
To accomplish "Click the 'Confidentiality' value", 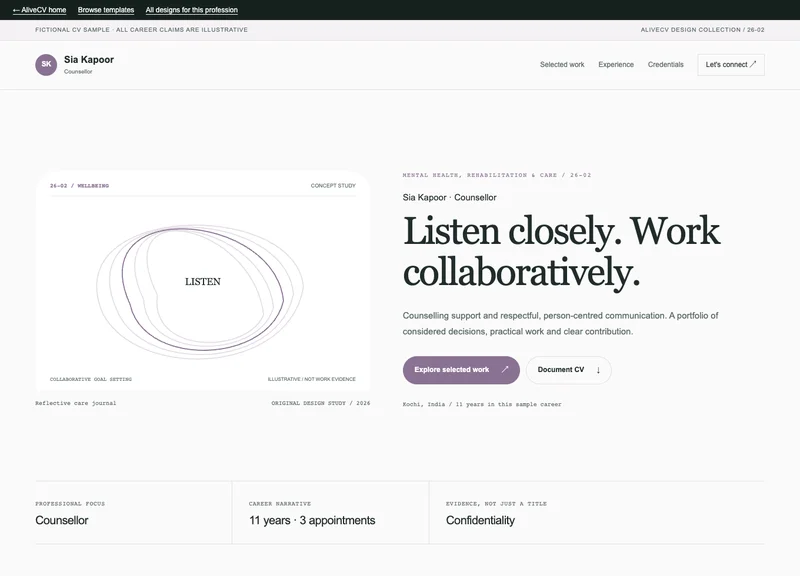I will coord(480,520).
